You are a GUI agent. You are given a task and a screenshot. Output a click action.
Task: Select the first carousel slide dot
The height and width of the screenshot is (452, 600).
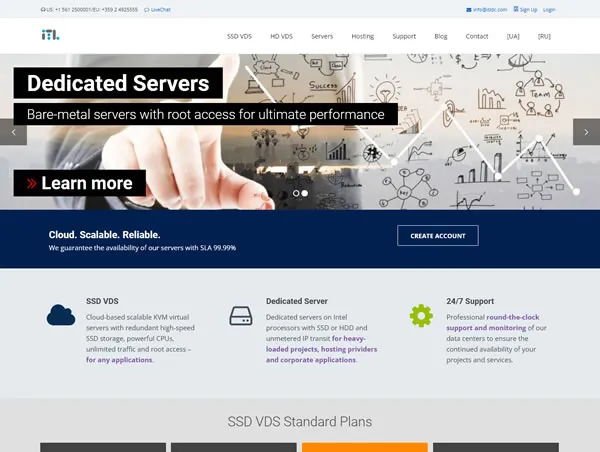(x=296, y=193)
